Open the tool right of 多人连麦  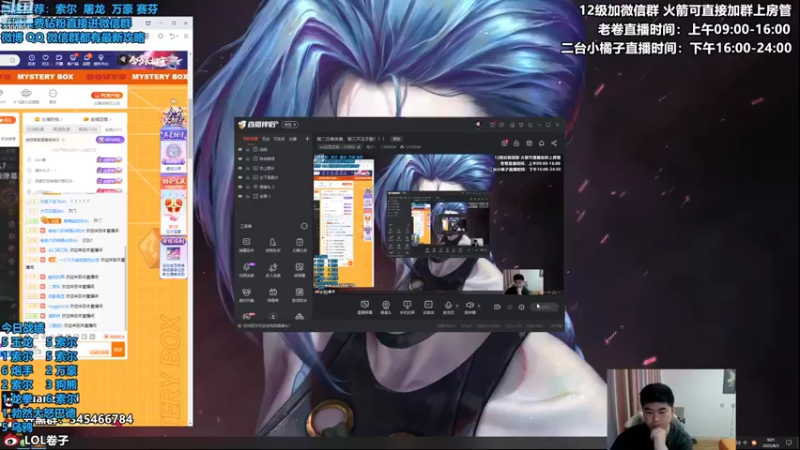tap(299, 269)
